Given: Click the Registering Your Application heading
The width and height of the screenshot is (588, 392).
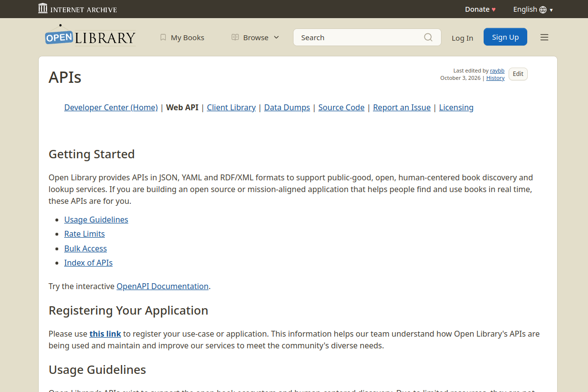Looking at the screenshot, I should pyautogui.click(x=128, y=310).
